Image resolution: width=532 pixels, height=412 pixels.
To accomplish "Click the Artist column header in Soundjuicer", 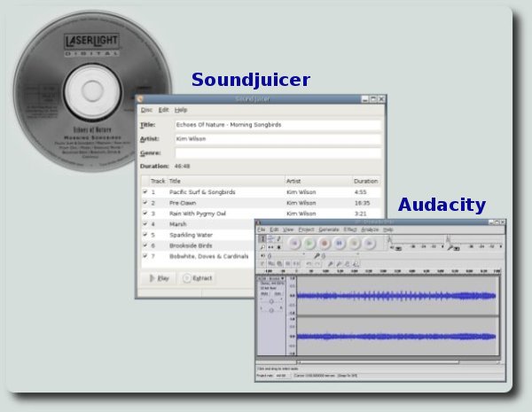I will click(x=318, y=181).
